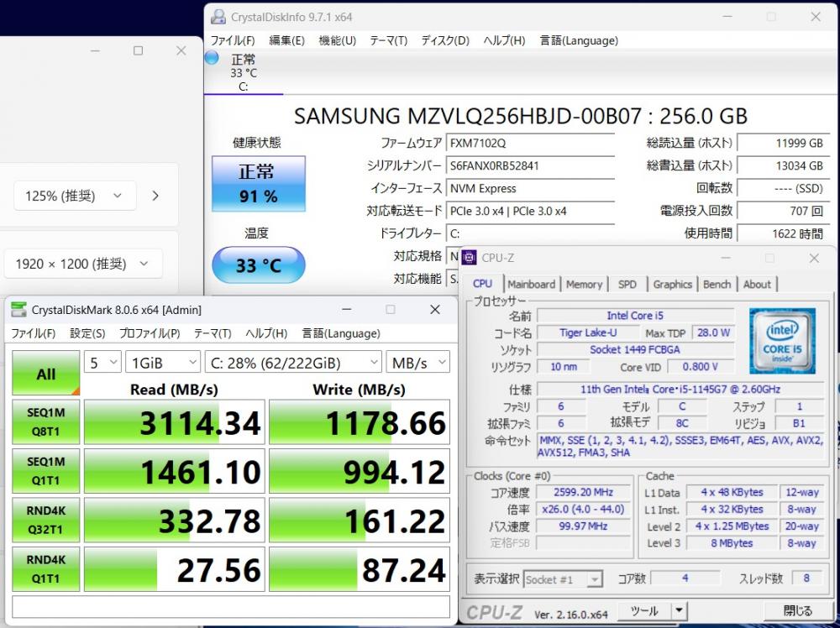The image size is (840, 628).
Task: Run the SEQ1M Q8T1 test button
Action: pyautogui.click(x=46, y=423)
